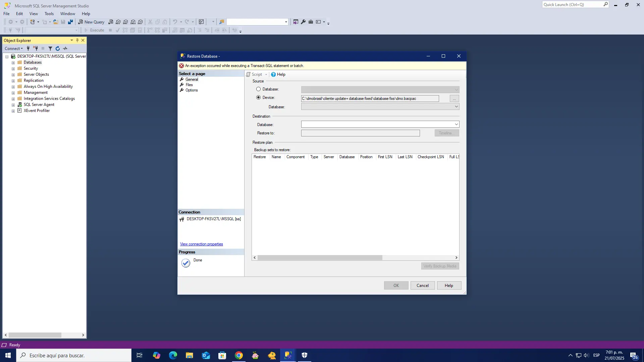The image size is (644, 362).
Task: Open View connection properties link
Action: tap(201, 244)
